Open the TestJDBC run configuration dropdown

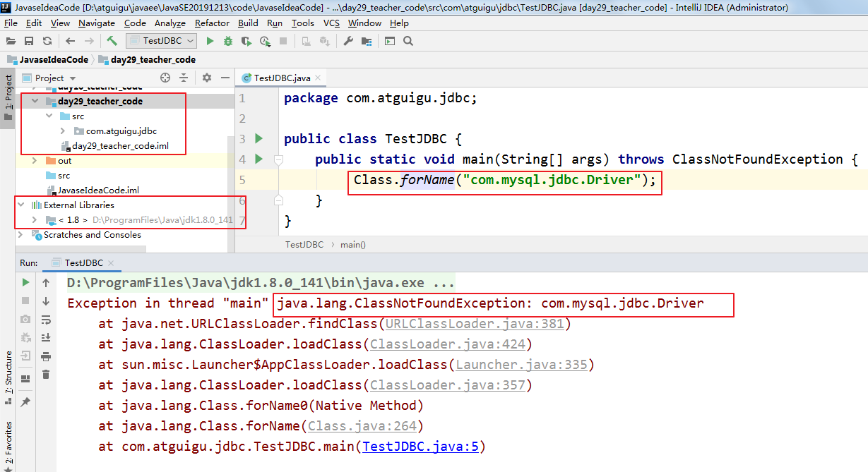pos(161,41)
